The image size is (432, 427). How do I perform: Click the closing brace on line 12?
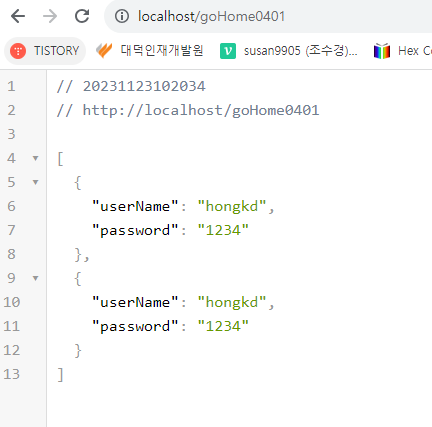click(x=78, y=350)
